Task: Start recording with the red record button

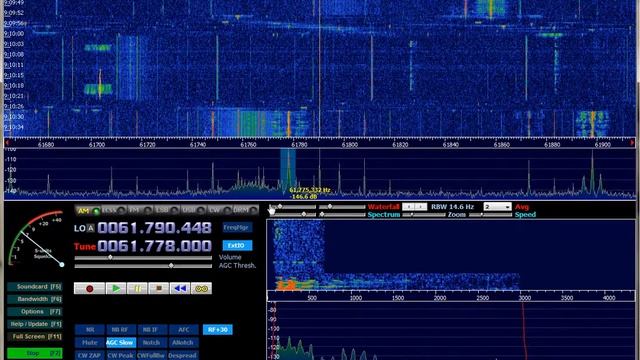Action: point(89,289)
